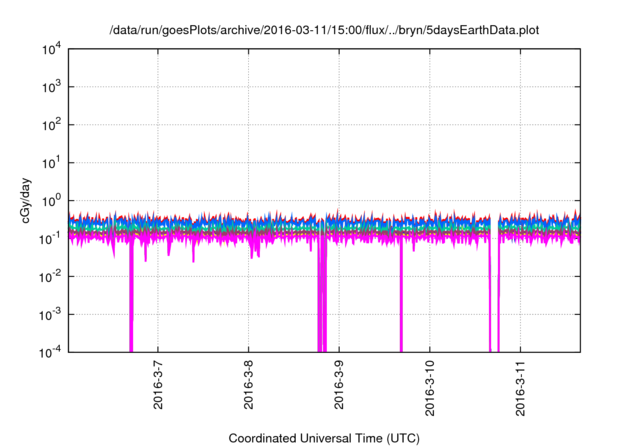Click the 10^-3 y-axis tick label
The height and width of the screenshot is (448, 640).
click(x=50, y=315)
